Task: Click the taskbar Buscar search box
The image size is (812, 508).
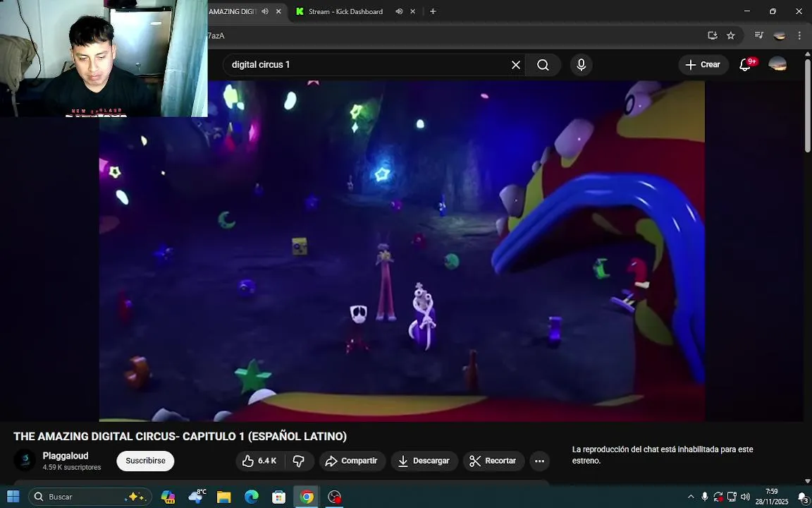Action: 90,497
